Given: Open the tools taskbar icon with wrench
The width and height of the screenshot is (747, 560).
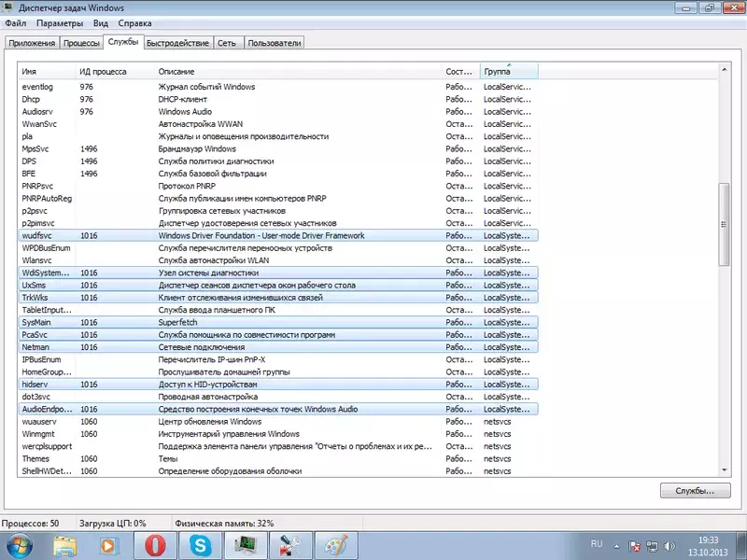Looking at the screenshot, I should [x=290, y=546].
